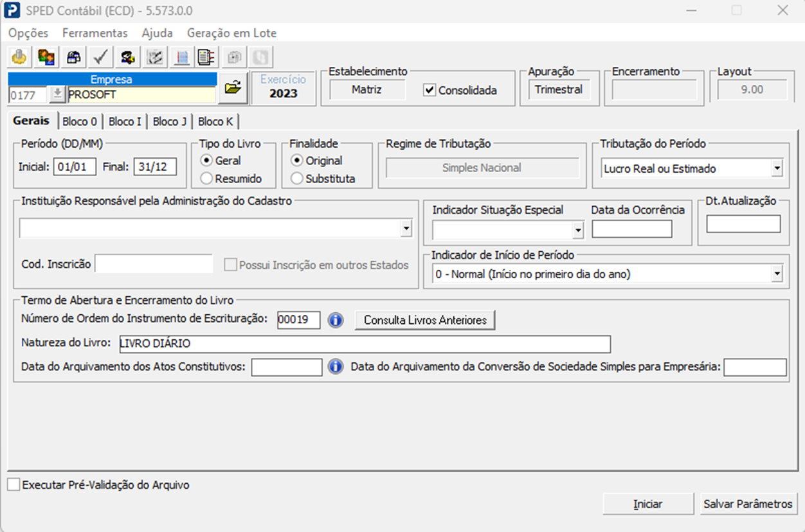The height and width of the screenshot is (532, 805).
Task: Click the PROSOFT company name field
Action: click(141, 94)
